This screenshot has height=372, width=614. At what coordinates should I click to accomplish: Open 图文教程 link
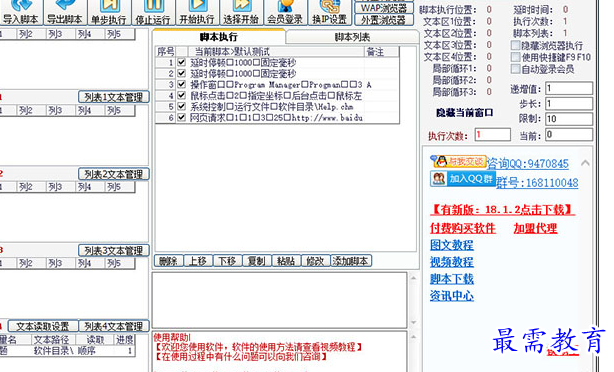(452, 245)
